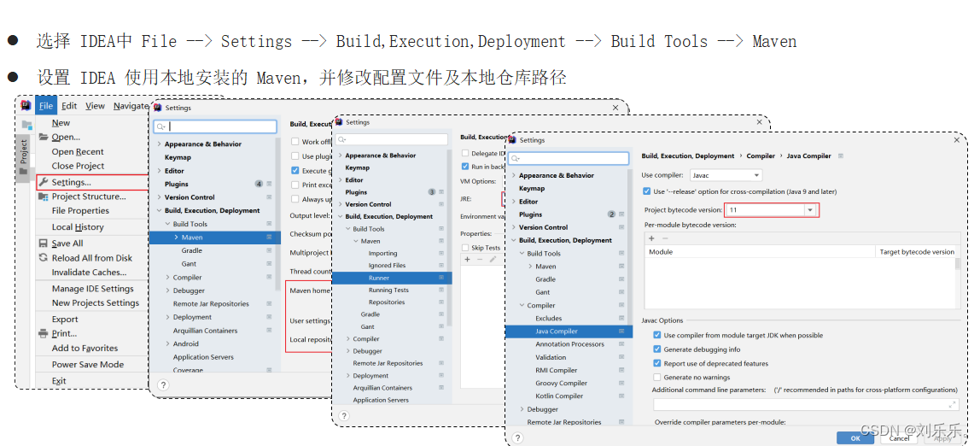Click the folder icon beside Open... in File menu
This screenshot has width=980, height=446.
(44, 137)
